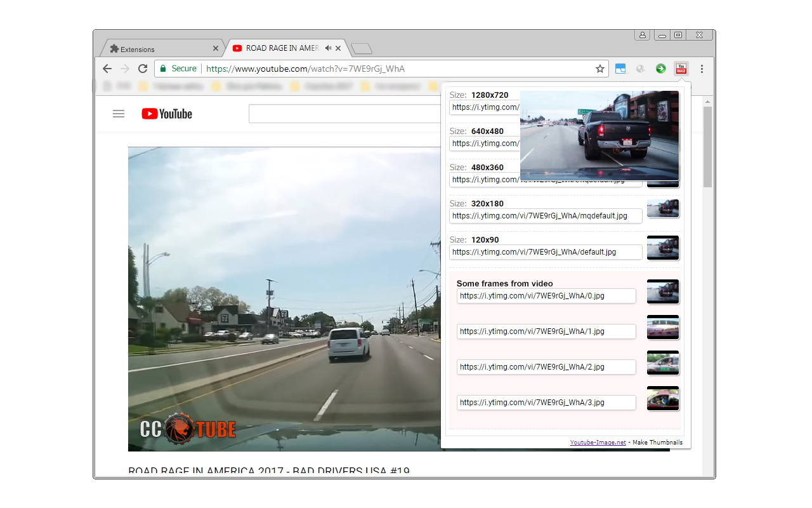Click the 0.jpg frame URL field
The image size is (812, 508).
[x=546, y=296]
